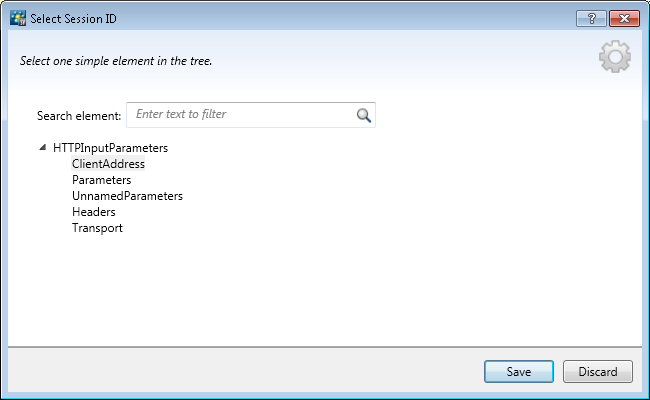Image resolution: width=650 pixels, height=400 pixels.
Task: Choose the Parameters tree element
Action: point(101,180)
